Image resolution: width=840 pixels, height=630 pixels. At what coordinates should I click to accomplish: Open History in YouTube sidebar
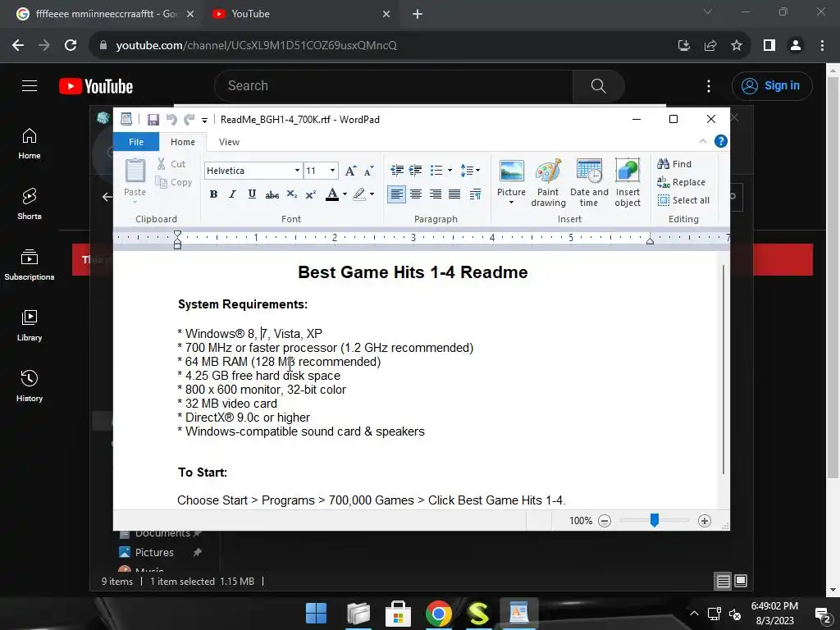point(30,386)
